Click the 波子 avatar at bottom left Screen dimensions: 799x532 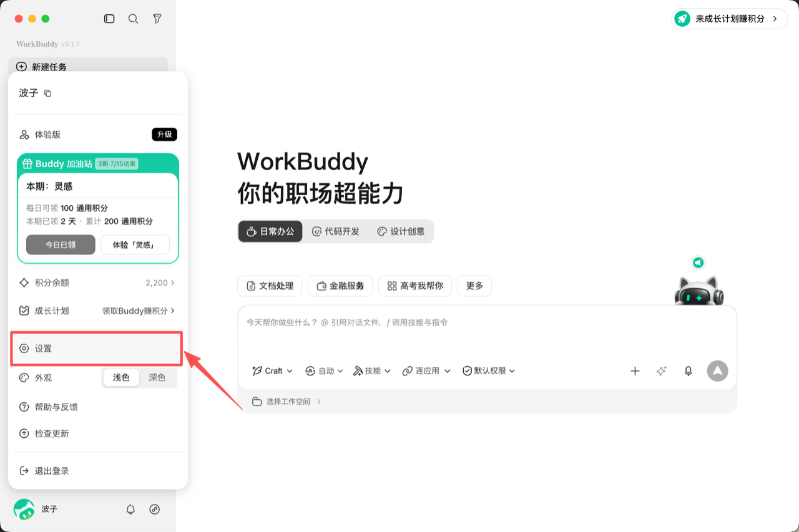coord(24,509)
